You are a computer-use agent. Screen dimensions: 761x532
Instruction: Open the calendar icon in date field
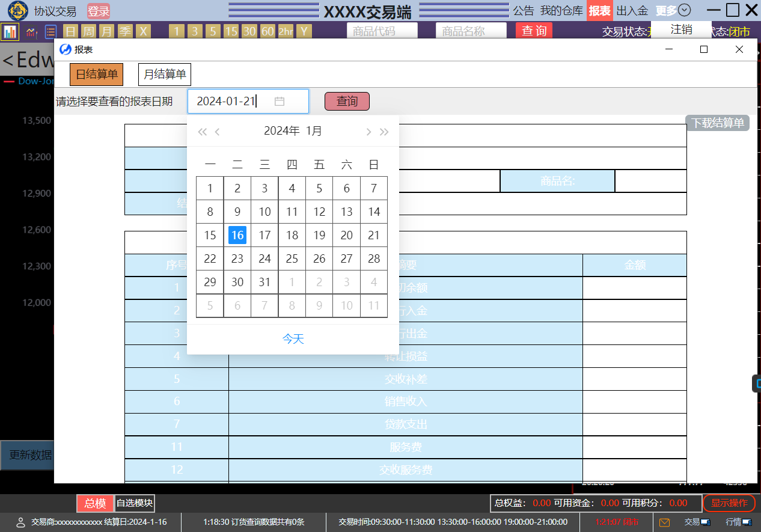(279, 101)
